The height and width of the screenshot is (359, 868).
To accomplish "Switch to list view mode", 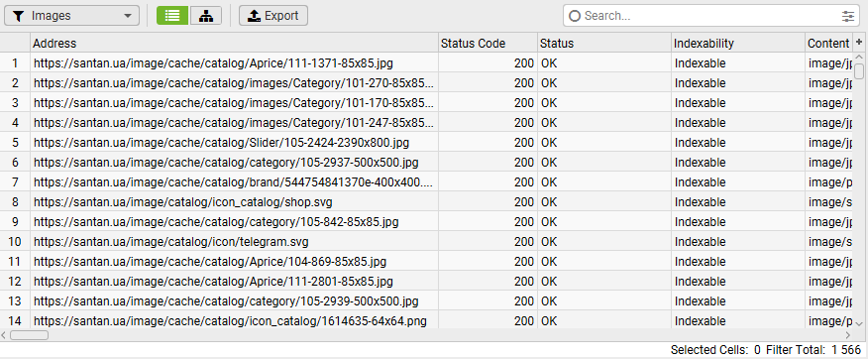I will click(x=172, y=16).
